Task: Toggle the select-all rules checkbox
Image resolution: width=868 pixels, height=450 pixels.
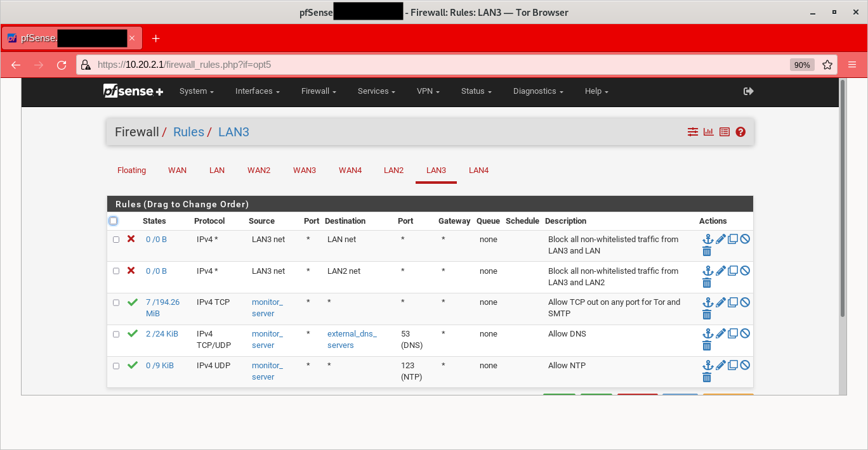Action: pyautogui.click(x=113, y=220)
